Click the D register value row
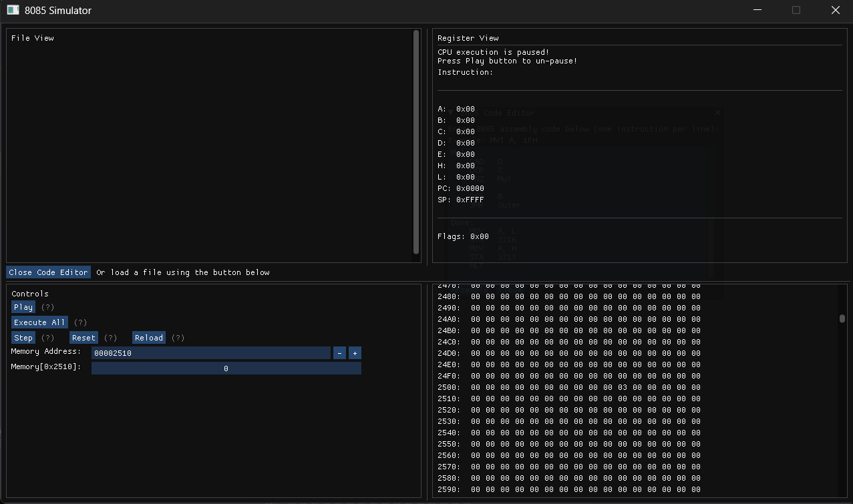The height and width of the screenshot is (504, 853). 456,143
